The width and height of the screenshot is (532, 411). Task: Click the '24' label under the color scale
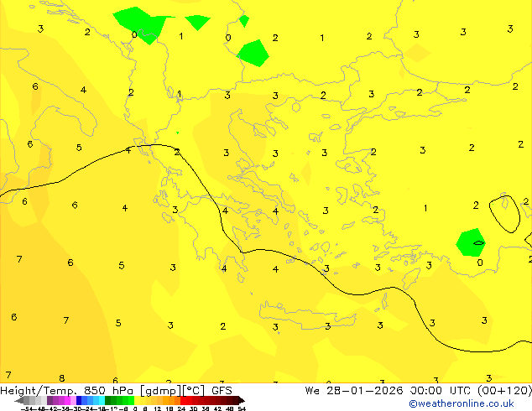[181, 408]
